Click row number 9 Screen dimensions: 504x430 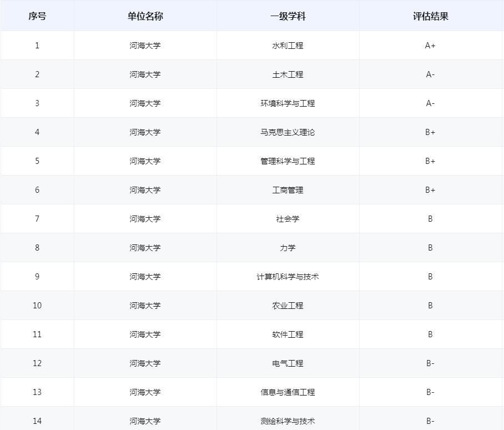coord(37,277)
